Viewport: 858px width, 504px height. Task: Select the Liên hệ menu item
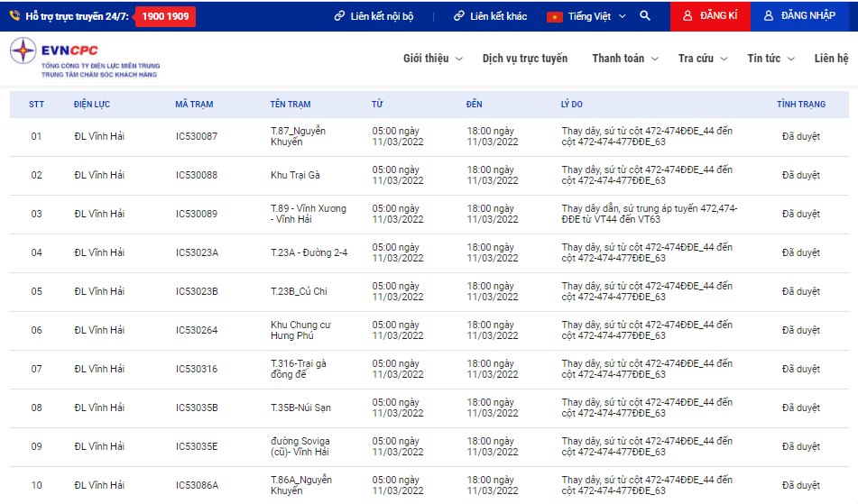[831, 59]
